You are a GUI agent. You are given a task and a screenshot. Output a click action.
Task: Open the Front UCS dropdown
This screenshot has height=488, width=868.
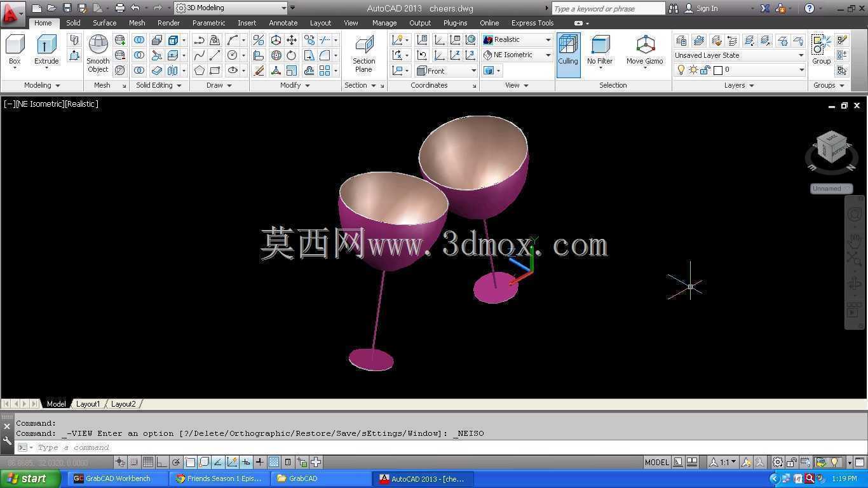click(446, 71)
